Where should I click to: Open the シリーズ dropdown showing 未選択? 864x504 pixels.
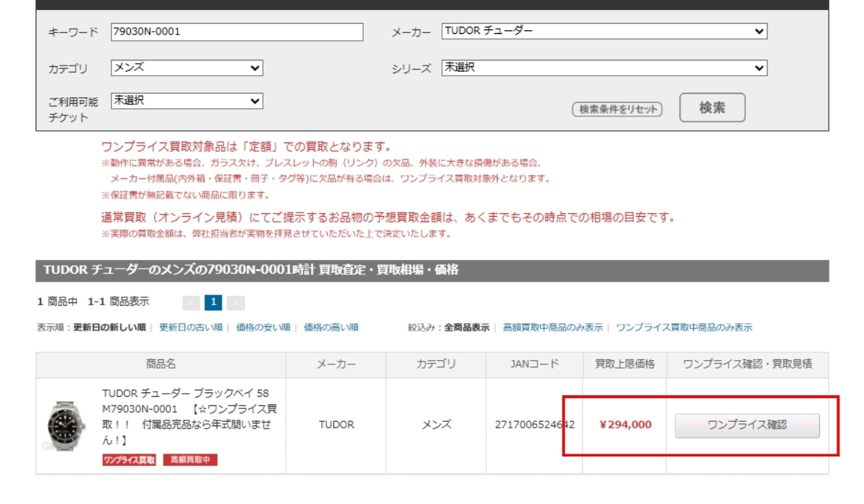(x=604, y=68)
